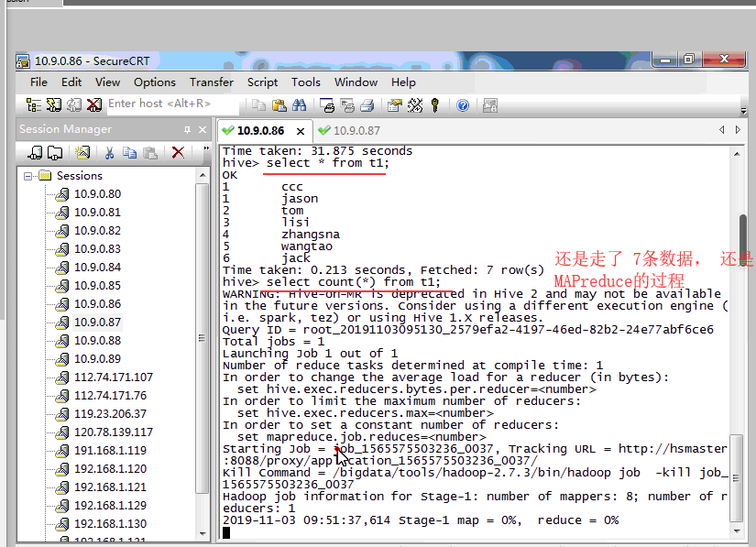Click the Paste icon in main toolbar
Image resolution: width=756 pixels, height=547 pixels.
[279, 105]
